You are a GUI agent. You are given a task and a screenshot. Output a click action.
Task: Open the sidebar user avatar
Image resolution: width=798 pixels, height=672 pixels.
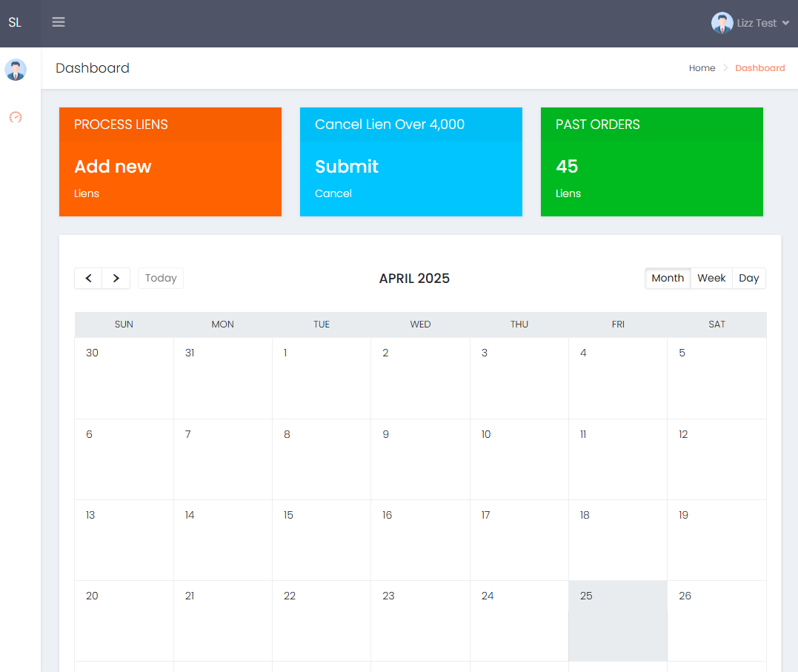(16, 70)
